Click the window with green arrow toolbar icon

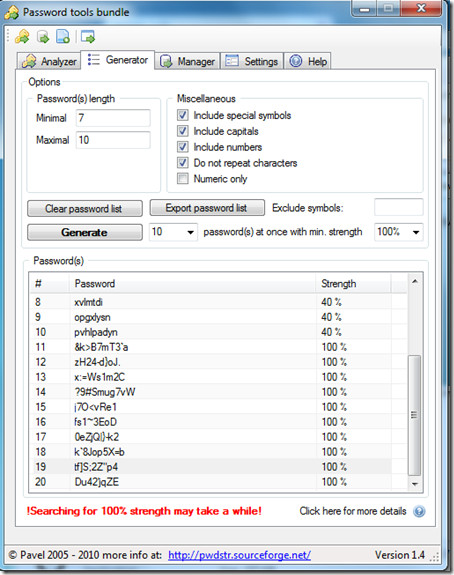click(88, 37)
